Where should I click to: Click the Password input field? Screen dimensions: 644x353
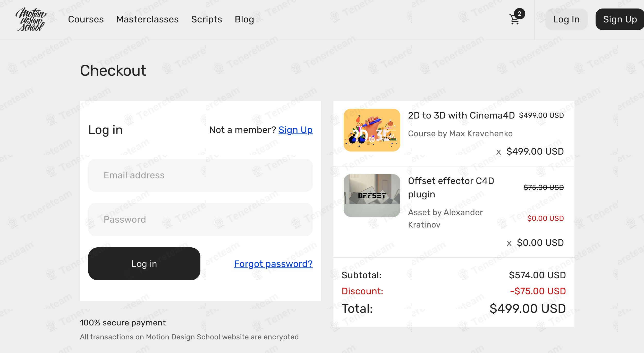pos(201,220)
